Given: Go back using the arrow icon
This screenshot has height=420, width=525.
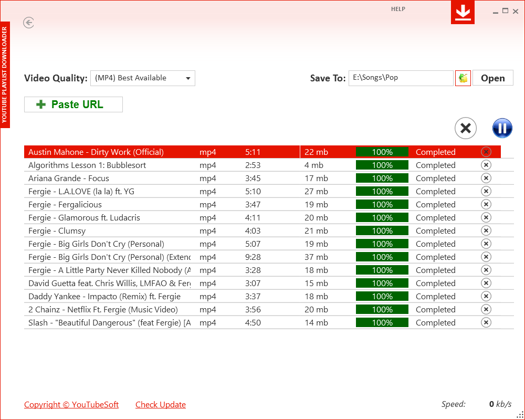Looking at the screenshot, I should (29, 23).
